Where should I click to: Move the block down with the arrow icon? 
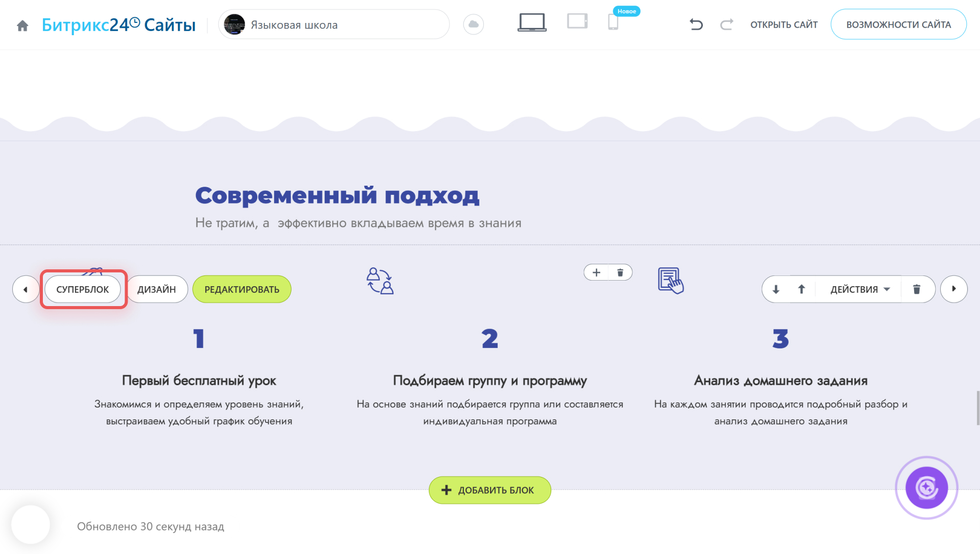pos(775,289)
